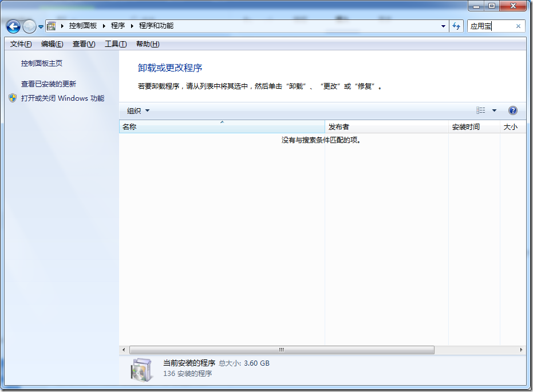This screenshot has width=533, height=392.
Task: Open the 查看(V) menu
Action: click(x=84, y=44)
